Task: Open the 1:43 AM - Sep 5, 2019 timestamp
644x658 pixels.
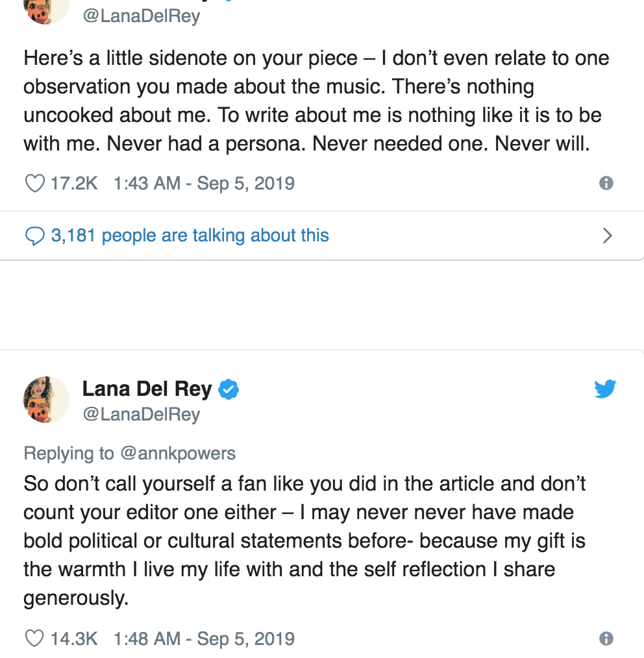Action: click(x=204, y=184)
